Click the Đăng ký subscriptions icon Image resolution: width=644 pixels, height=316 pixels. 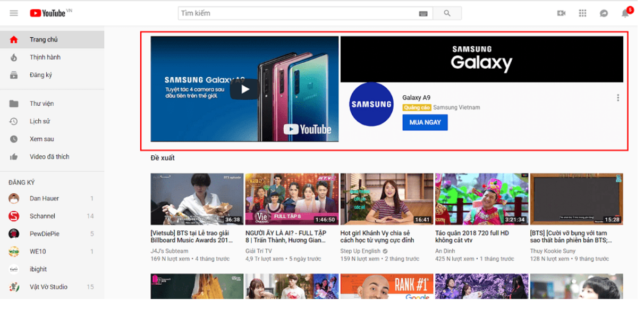pyautogui.click(x=14, y=75)
